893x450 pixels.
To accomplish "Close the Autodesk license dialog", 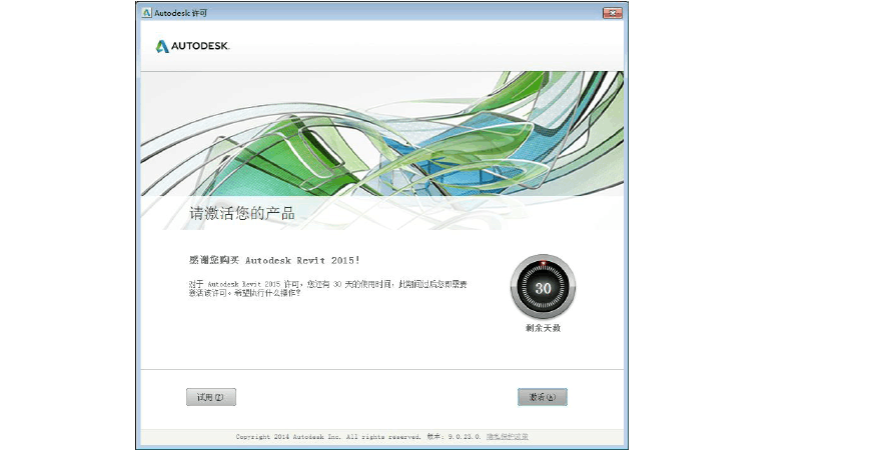I will pyautogui.click(x=612, y=13).
